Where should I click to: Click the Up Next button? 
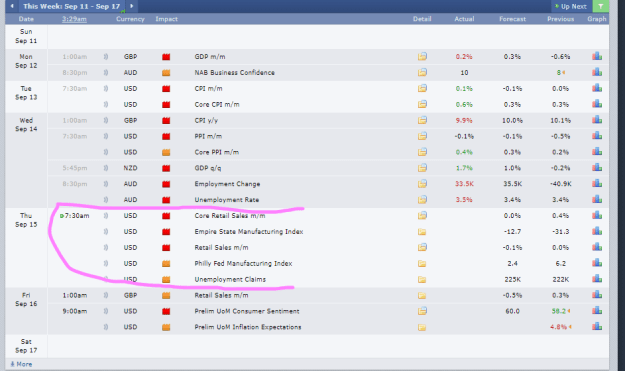[570, 6]
